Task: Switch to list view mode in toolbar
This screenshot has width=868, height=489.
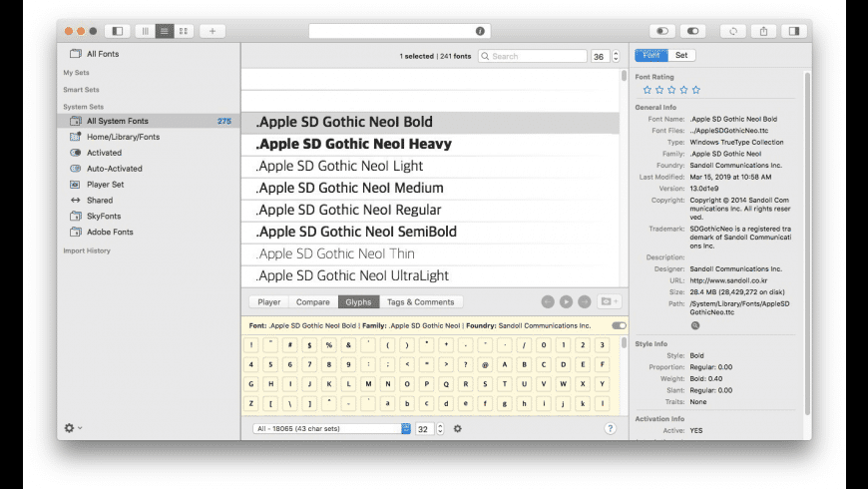Action: [x=165, y=31]
